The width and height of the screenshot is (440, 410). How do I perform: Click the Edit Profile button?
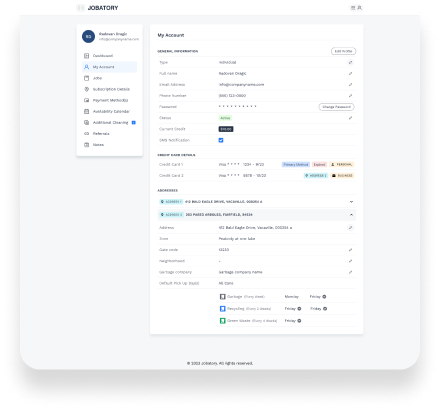click(343, 51)
